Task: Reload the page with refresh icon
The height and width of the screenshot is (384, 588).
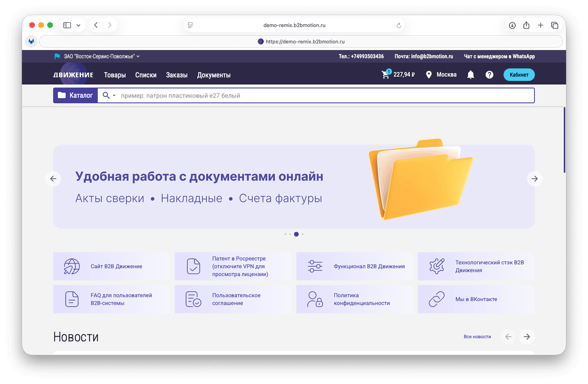Action: [x=399, y=26]
